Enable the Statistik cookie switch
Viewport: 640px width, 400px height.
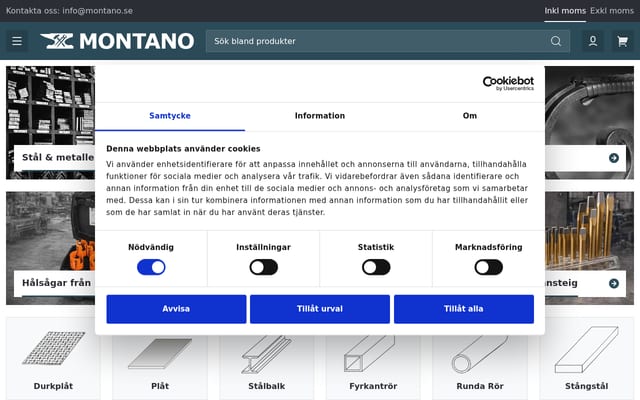point(376,267)
